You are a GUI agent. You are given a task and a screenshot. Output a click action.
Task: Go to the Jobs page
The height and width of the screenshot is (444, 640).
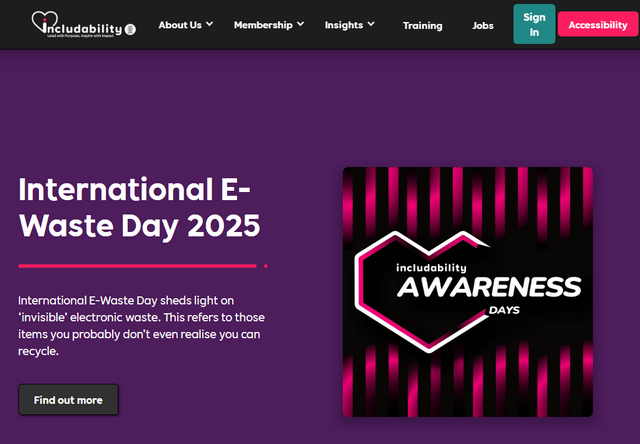click(x=483, y=26)
